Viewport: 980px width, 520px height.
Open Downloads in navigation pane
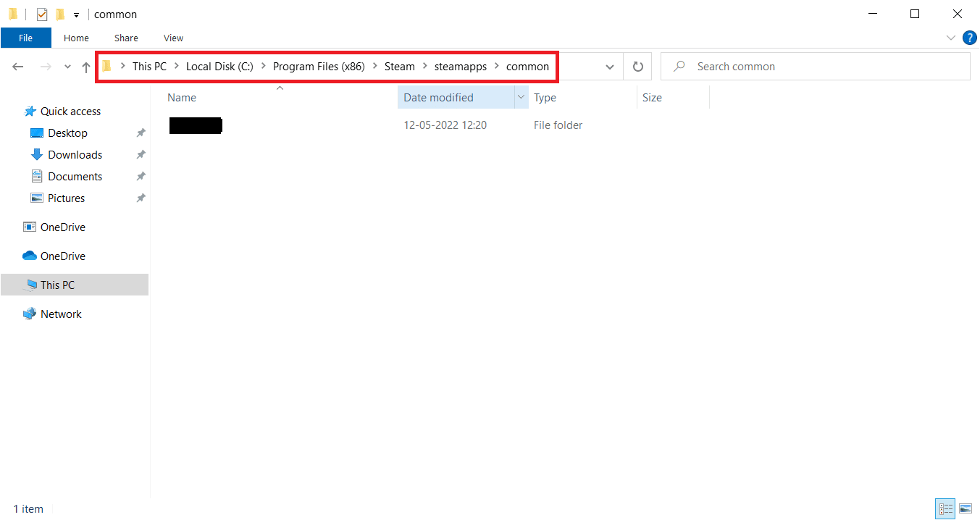75,155
